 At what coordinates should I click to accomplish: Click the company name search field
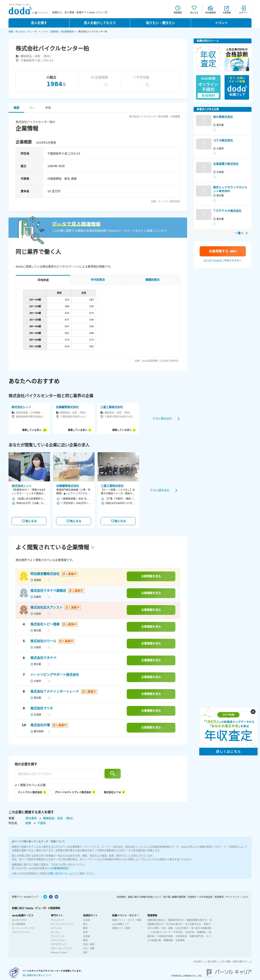(x=57, y=773)
